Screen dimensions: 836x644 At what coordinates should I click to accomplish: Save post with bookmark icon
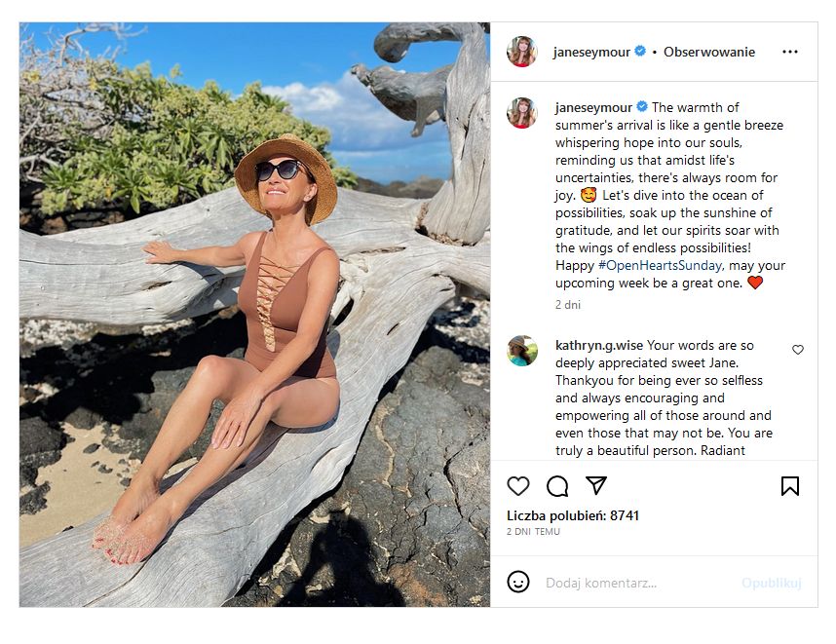coord(790,485)
